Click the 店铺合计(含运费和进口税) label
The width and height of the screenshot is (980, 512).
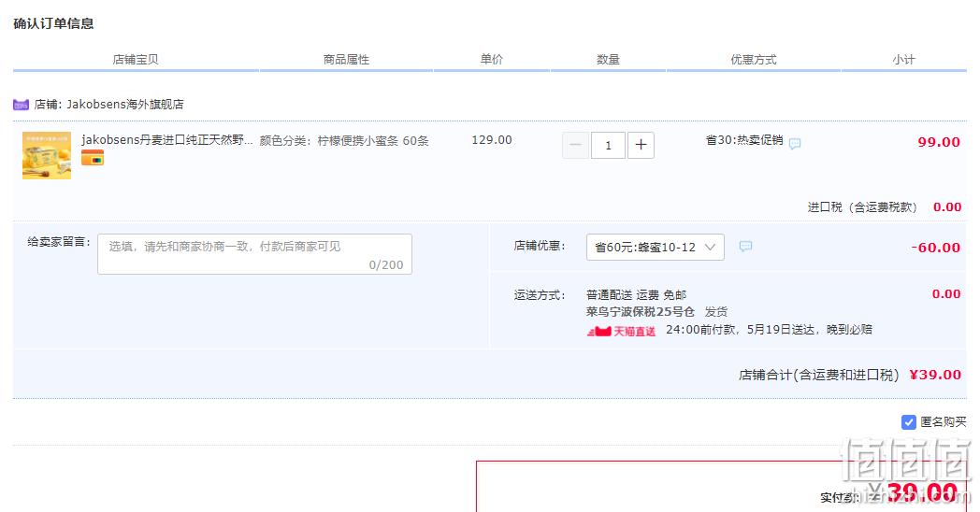pyautogui.click(x=819, y=375)
